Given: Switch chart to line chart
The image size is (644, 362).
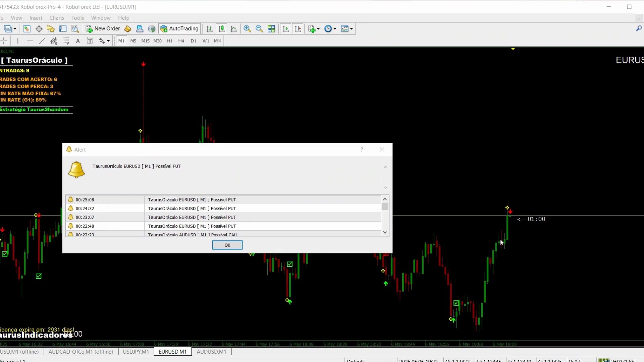Looking at the screenshot, I should point(234,29).
